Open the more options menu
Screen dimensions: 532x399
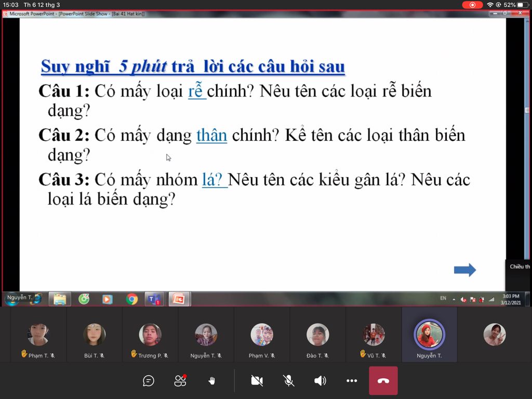(352, 381)
